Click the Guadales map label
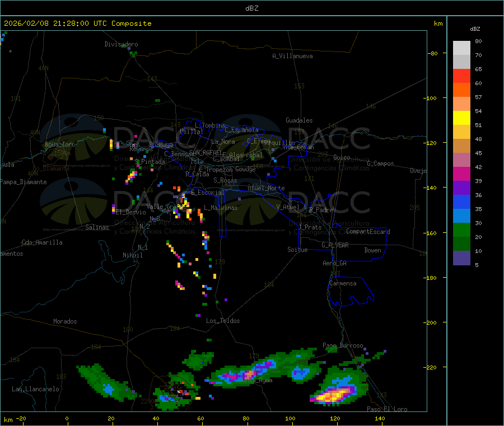 pos(299,120)
